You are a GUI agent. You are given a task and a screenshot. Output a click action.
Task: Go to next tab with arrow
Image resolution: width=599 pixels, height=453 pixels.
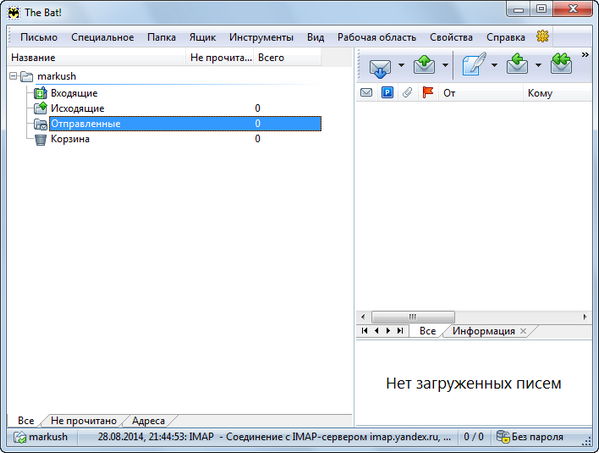(x=388, y=331)
